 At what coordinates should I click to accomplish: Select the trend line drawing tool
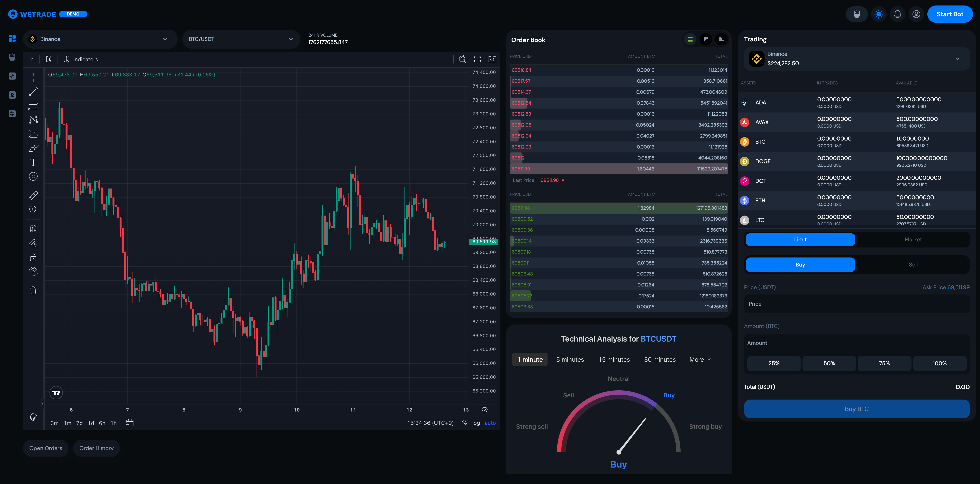coord(33,91)
